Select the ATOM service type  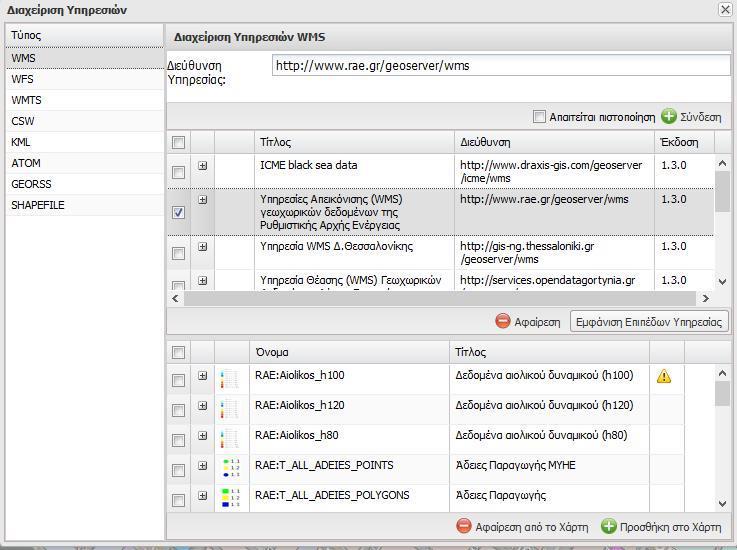coord(85,163)
